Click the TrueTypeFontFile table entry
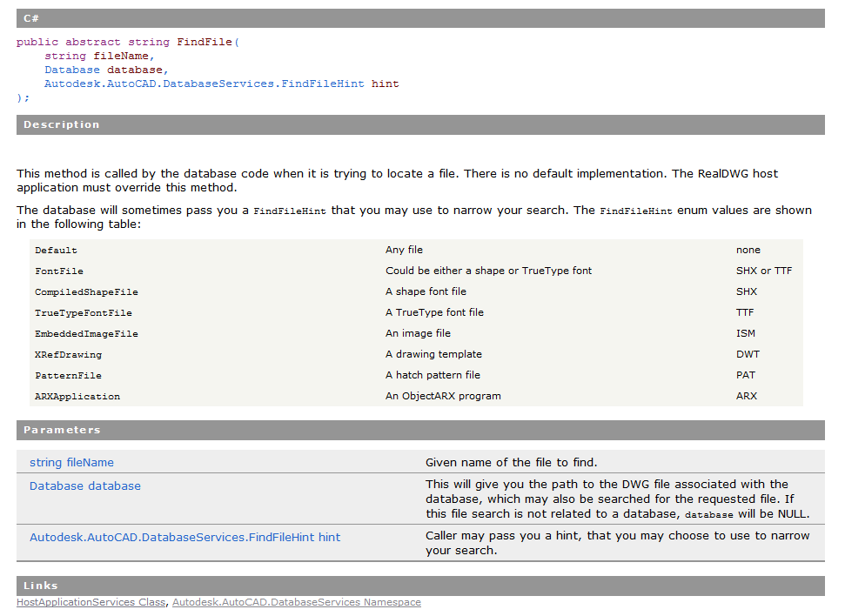Viewport: 845px width, 616px height. tap(84, 312)
